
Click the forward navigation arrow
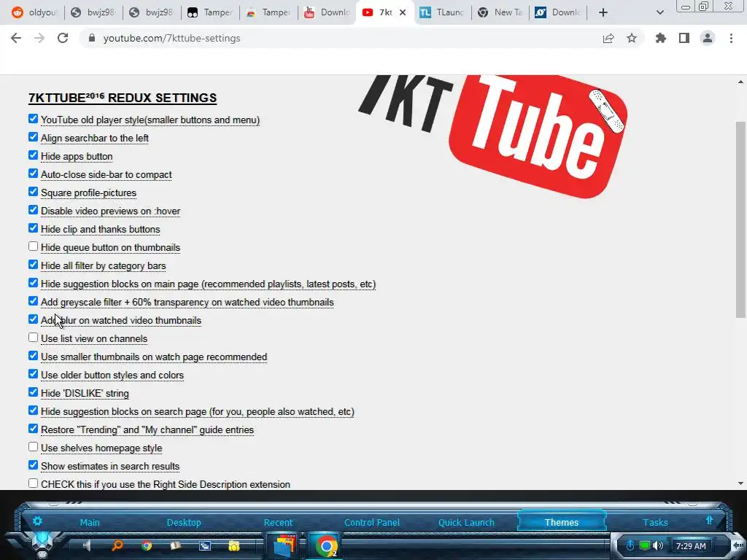coord(39,38)
